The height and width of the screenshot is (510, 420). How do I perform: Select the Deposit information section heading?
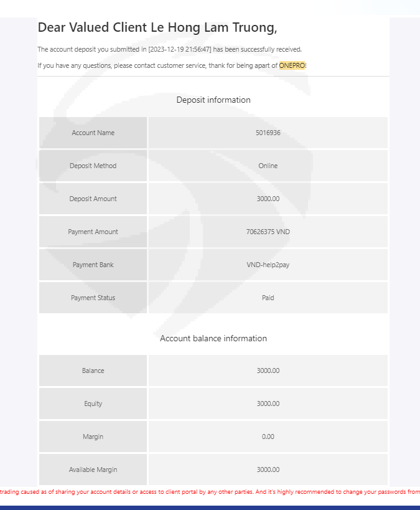point(213,100)
